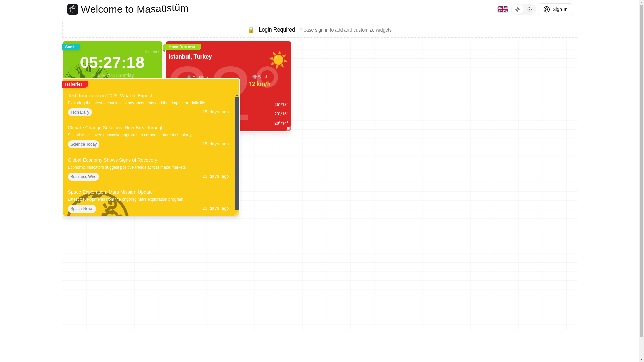Switch to dark theme moon toggle
Viewport: 644px width, 362px height.
pyautogui.click(x=530, y=9)
